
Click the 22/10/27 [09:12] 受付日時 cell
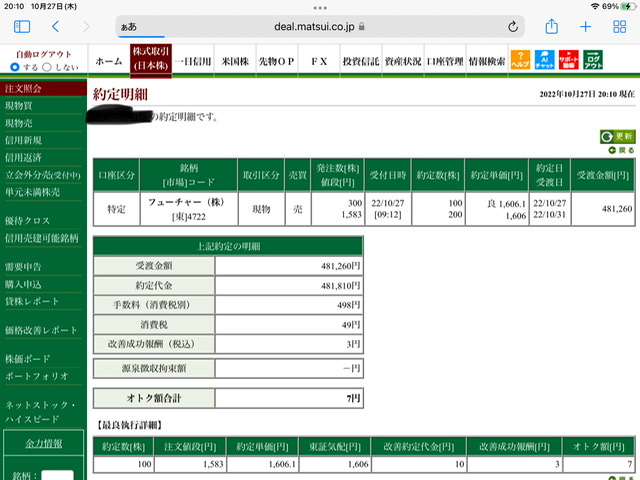coord(388,209)
